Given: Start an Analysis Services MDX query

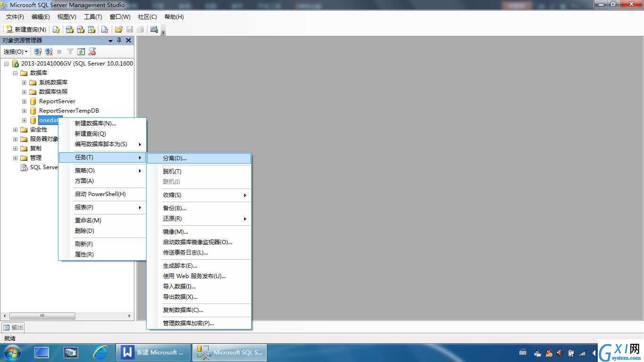Looking at the screenshot, I should pos(70,29).
